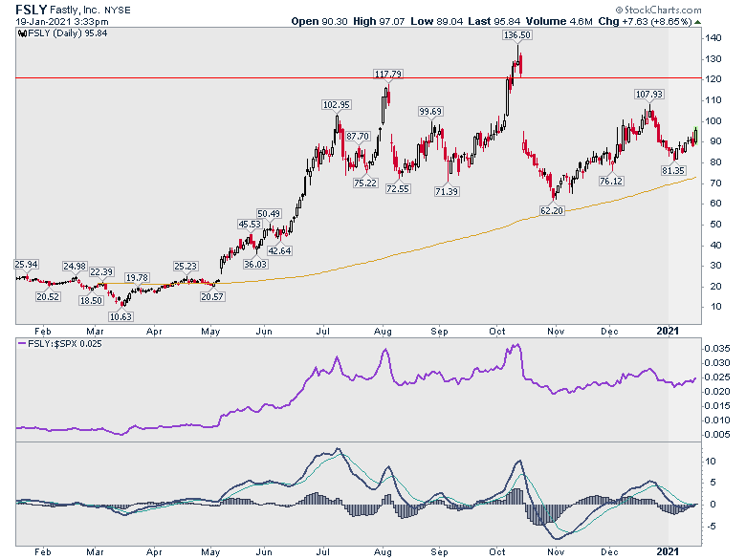Click the 'Chg +7.63 (+8.65%)' value
The width and height of the screenshot is (746, 560).
click(645, 21)
